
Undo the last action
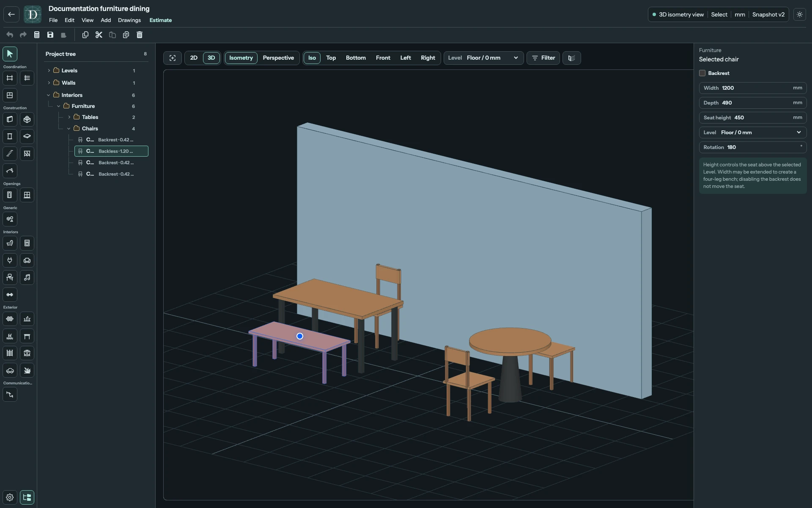tap(10, 35)
